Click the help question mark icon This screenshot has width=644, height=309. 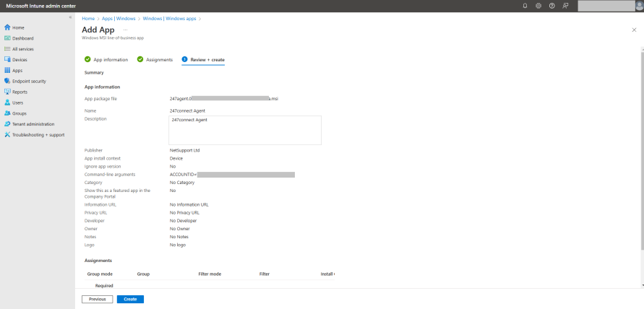click(x=552, y=6)
